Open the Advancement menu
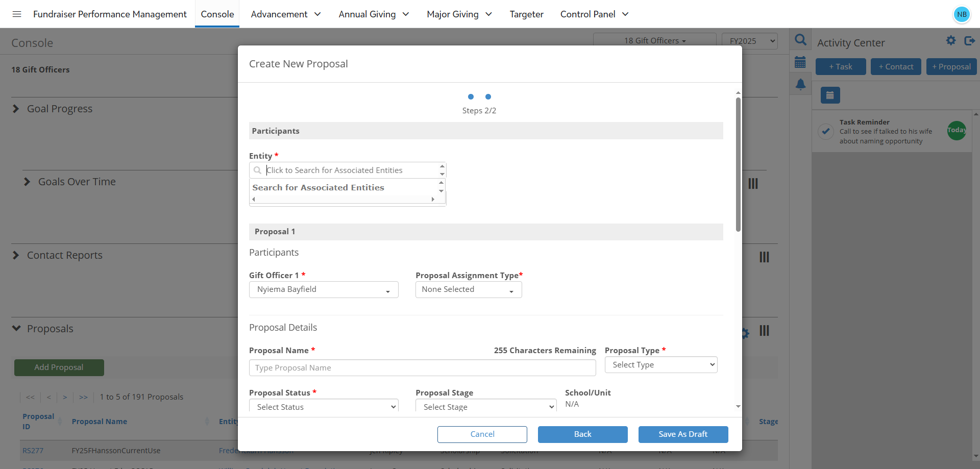This screenshot has height=469, width=980. pyautogui.click(x=285, y=14)
